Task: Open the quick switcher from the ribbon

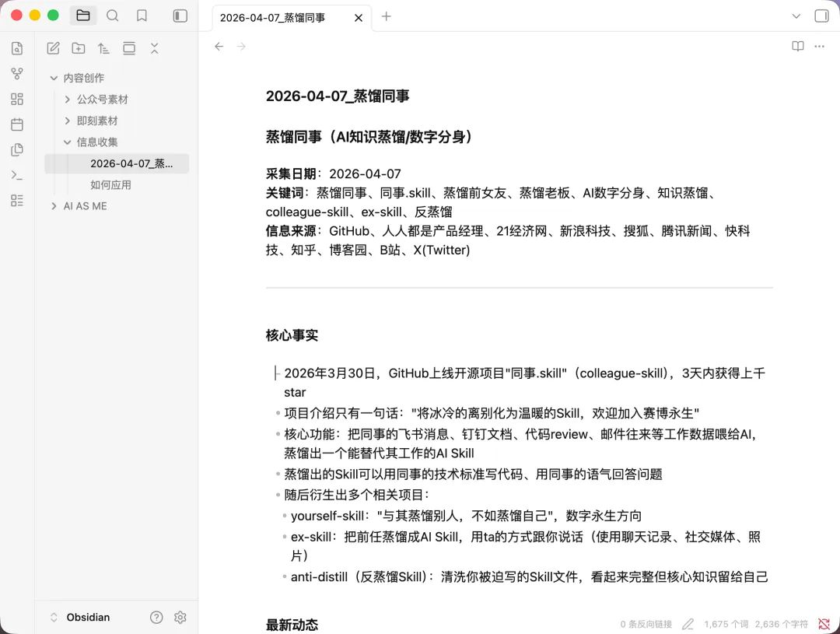Action: click(x=17, y=48)
